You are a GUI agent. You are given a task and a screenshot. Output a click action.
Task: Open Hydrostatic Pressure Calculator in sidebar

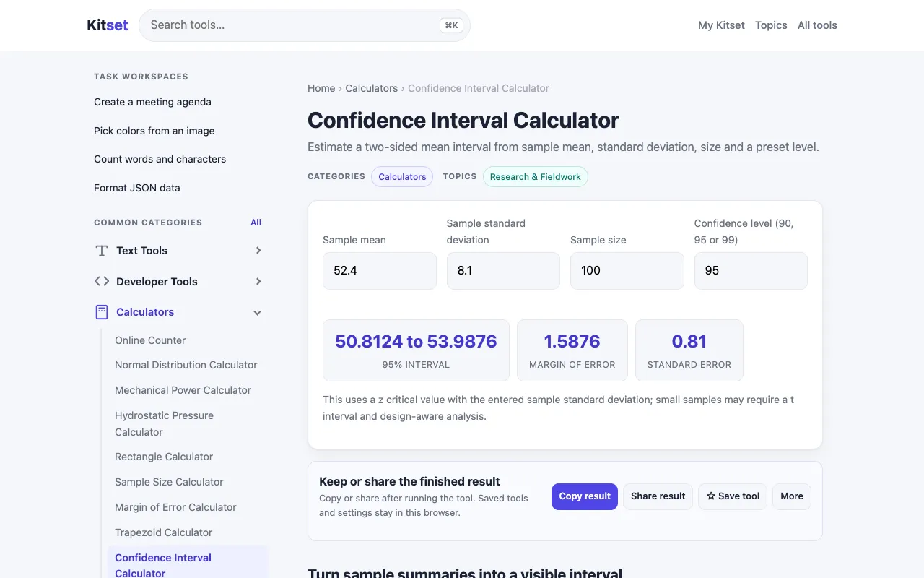click(x=165, y=424)
